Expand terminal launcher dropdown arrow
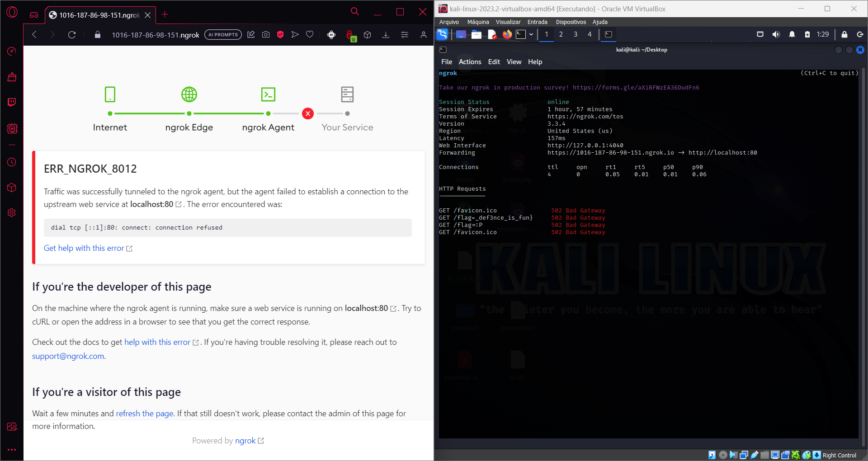This screenshot has height=461, width=868. click(x=531, y=34)
